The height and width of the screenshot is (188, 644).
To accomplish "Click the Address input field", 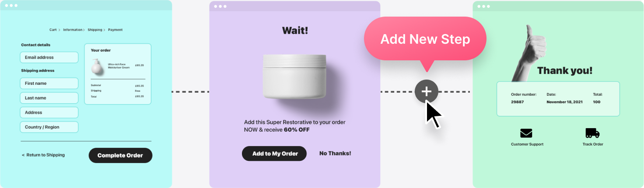I will 49,112.
